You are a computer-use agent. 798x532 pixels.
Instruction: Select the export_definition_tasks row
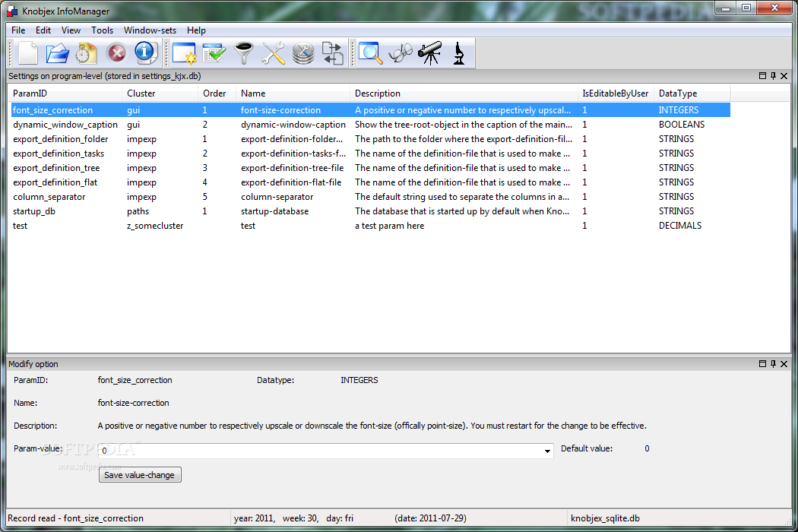tap(371, 154)
